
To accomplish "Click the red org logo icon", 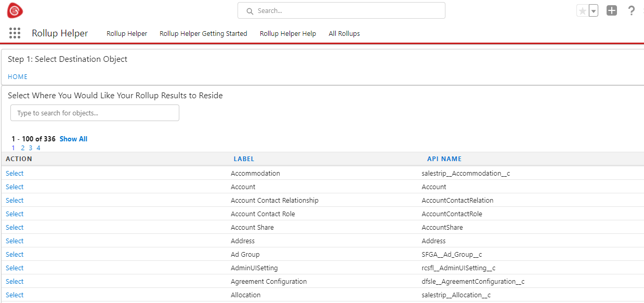I will [x=15, y=10].
